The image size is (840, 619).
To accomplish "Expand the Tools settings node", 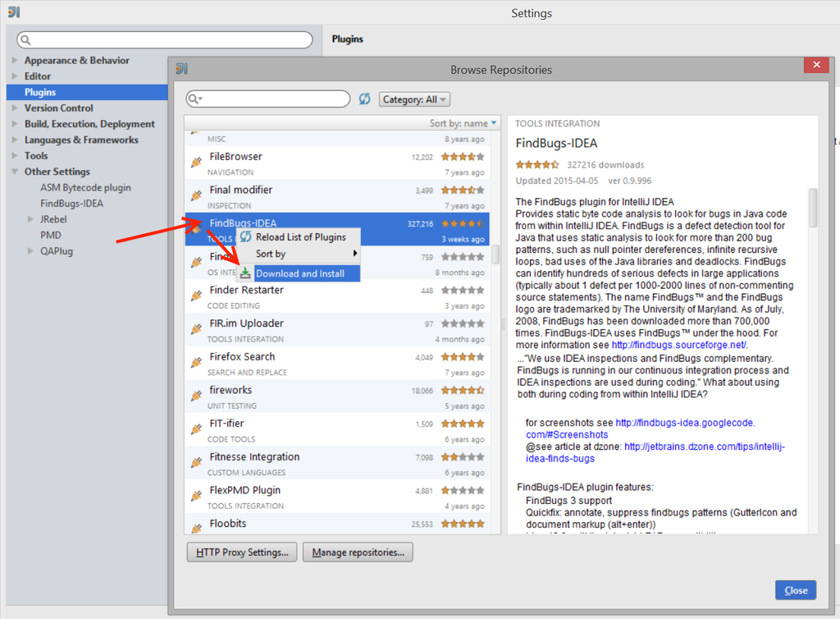I will coord(15,155).
